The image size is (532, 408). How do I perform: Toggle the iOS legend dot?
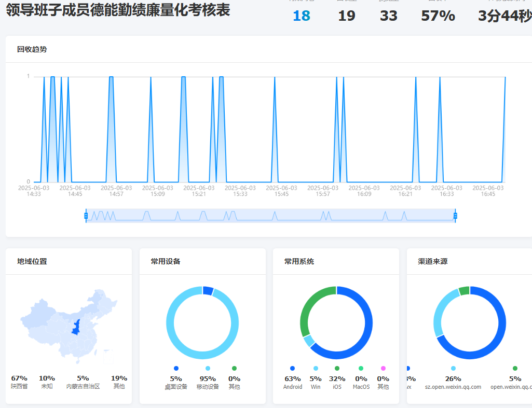coord(337,369)
